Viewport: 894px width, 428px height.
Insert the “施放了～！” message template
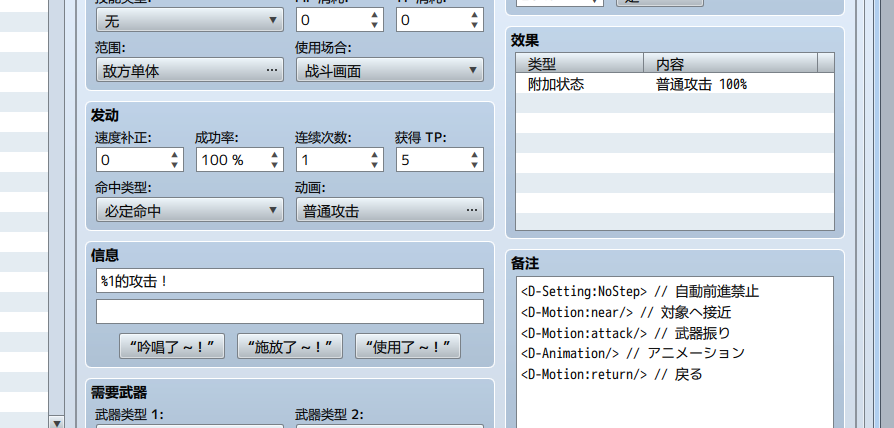click(290, 347)
